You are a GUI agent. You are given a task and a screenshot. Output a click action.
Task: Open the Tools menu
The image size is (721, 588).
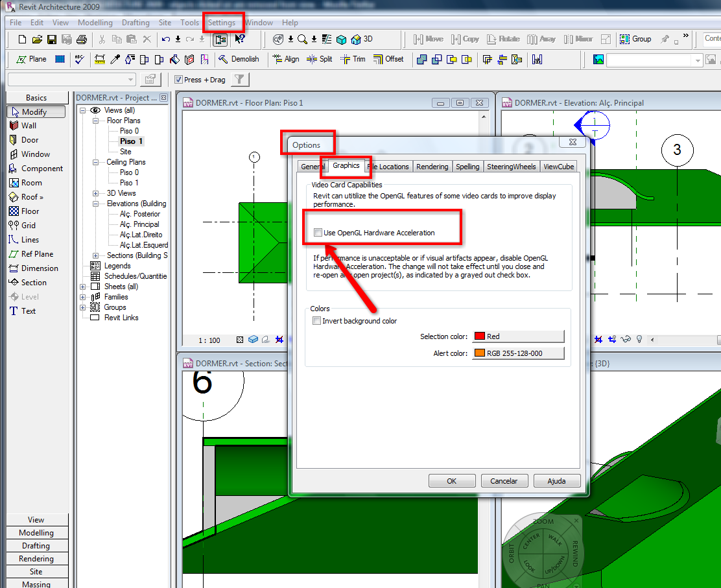coord(189,23)
